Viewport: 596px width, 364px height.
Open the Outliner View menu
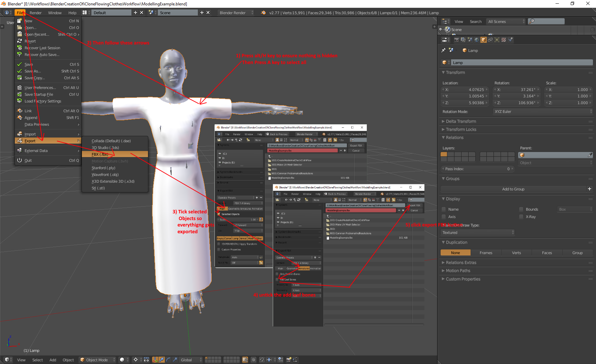pos(459,21)
